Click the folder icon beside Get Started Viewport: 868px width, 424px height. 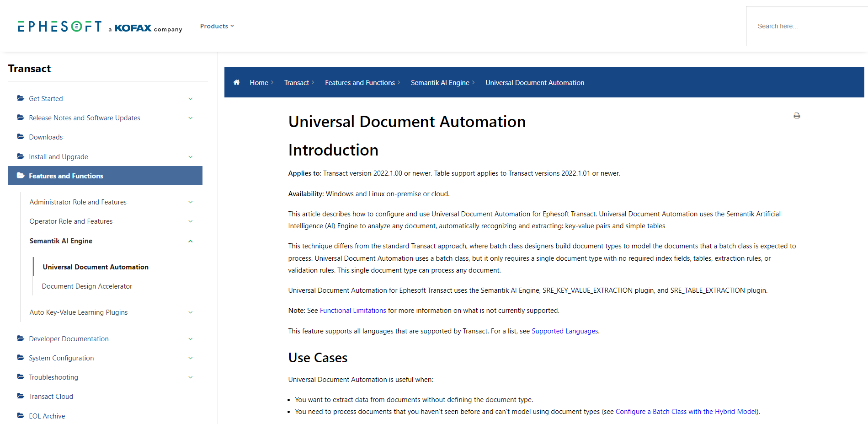coord(20,98)
